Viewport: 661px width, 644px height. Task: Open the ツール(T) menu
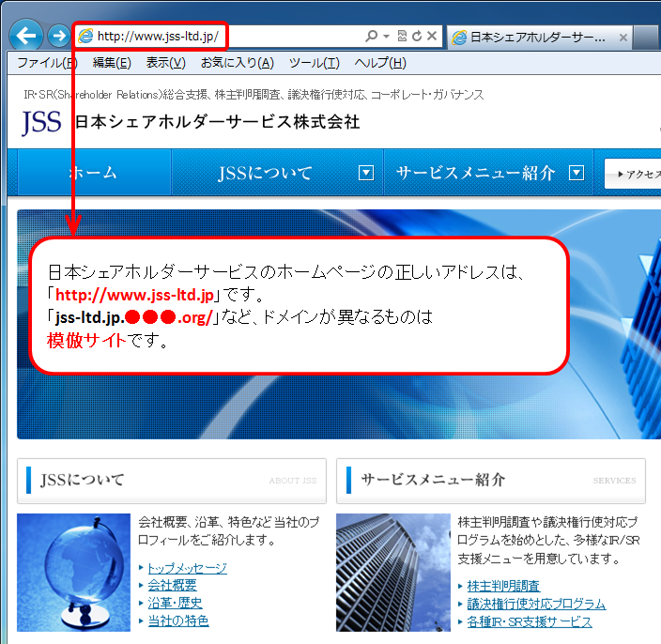tap(314, 63)
